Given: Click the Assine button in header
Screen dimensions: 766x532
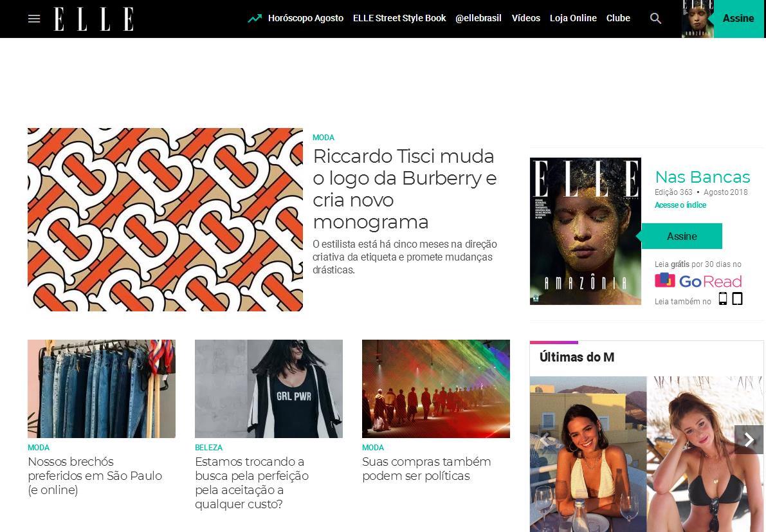Looking at the screenshot, I should (x=738, y=19).
